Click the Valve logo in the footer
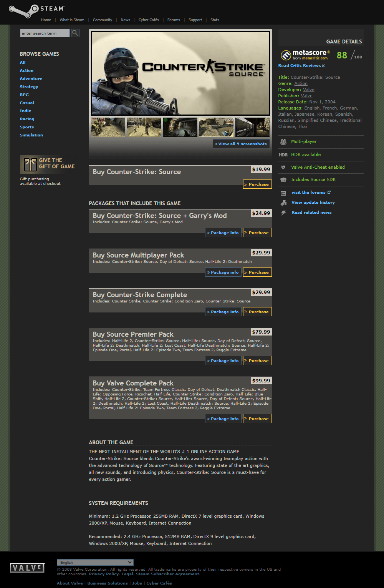The height and width of the screenshot is (588, 384). [x=27, y=568]
